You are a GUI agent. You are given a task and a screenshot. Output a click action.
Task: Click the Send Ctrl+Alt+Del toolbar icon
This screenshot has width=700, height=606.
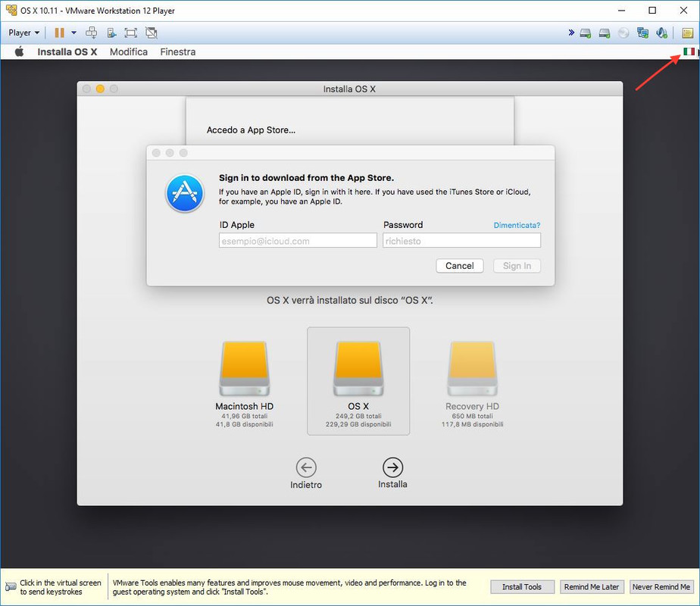coord(92,33)
